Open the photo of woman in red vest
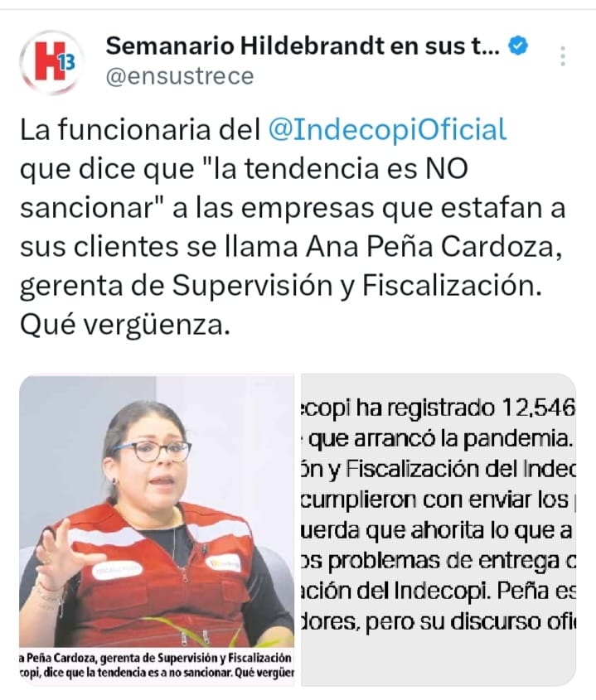 coord(157,529)
